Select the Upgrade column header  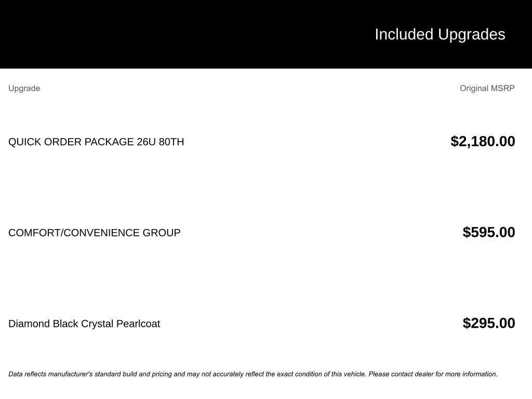pos(24,88)
